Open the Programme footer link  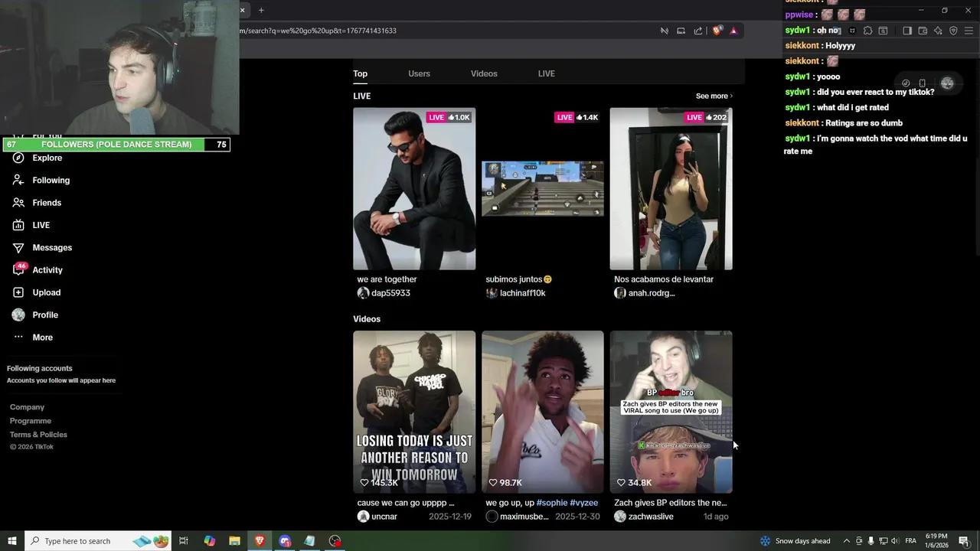[31, 421]
